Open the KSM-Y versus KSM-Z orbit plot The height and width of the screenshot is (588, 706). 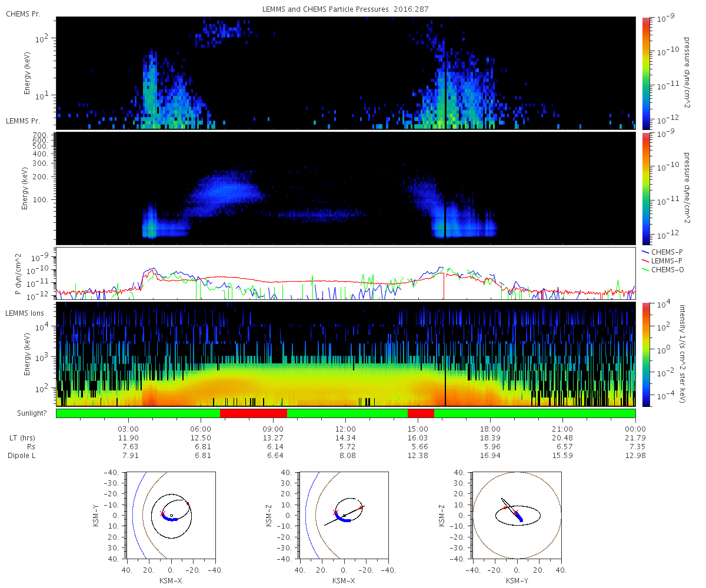(517, 515)
